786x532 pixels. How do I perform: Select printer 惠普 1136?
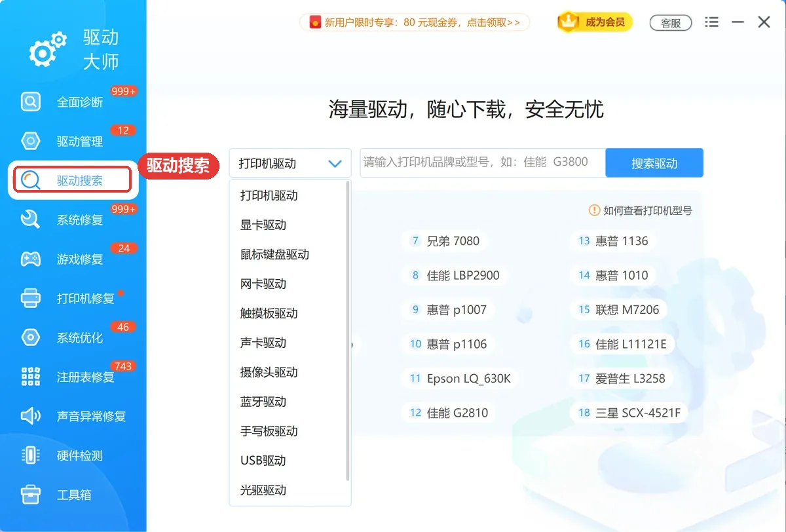(614, 241)
